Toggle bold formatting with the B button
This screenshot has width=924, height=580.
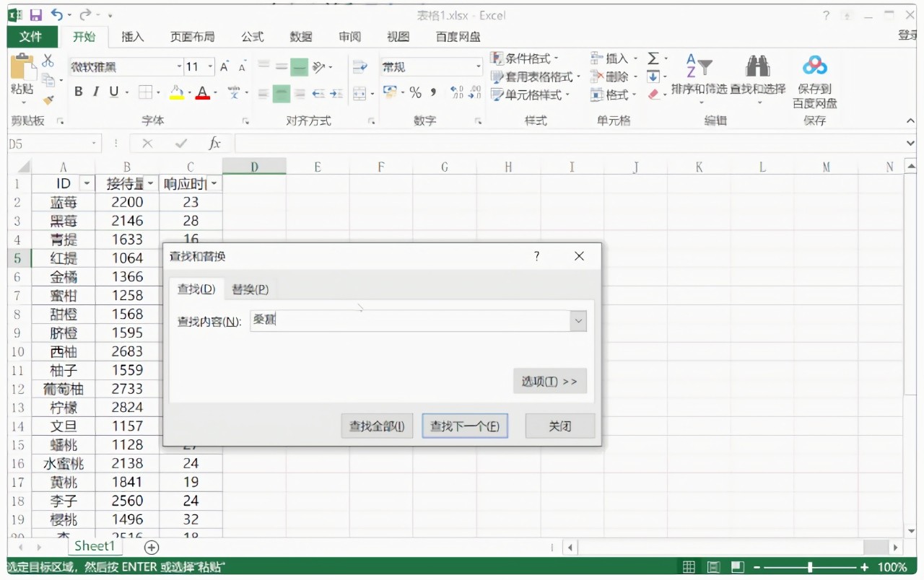[78, 92]
